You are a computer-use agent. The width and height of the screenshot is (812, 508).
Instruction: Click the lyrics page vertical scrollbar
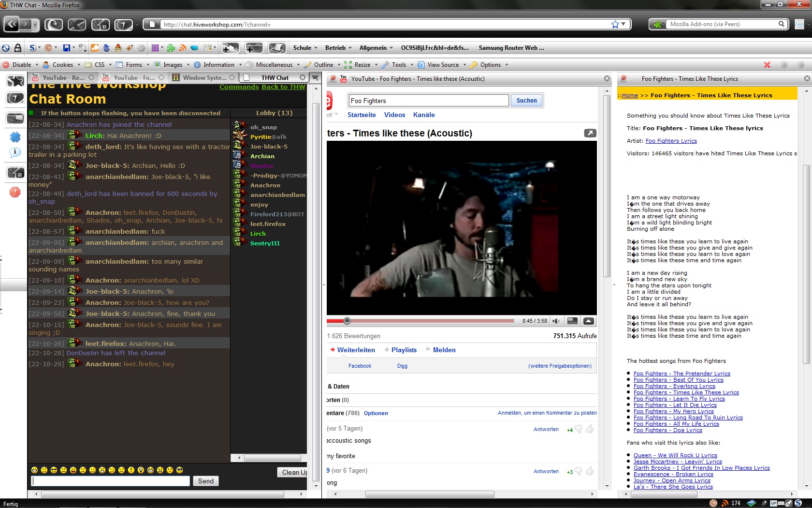(x=806, y=264)
